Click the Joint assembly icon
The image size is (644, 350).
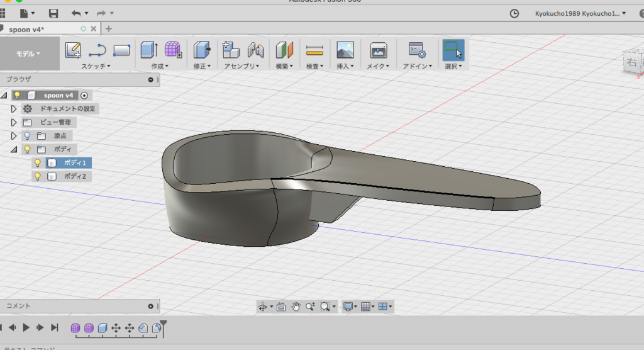click(255, 50)
